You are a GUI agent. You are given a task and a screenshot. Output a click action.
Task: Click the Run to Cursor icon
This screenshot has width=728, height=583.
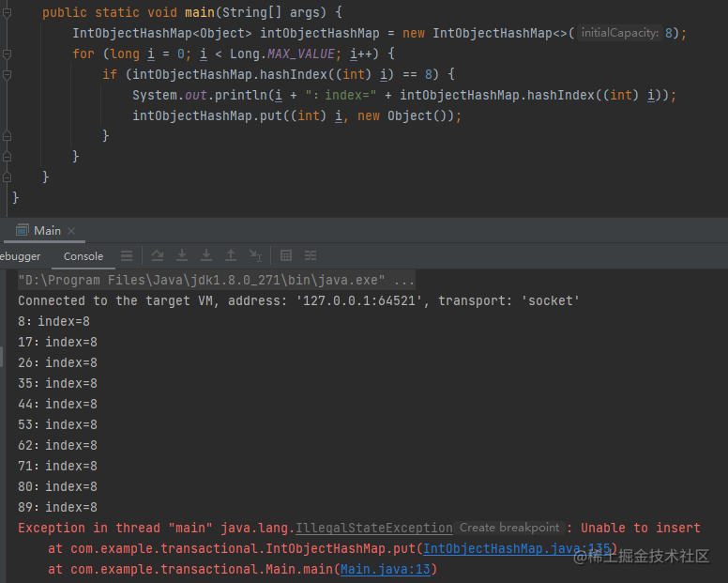click(x=255, y=255)
